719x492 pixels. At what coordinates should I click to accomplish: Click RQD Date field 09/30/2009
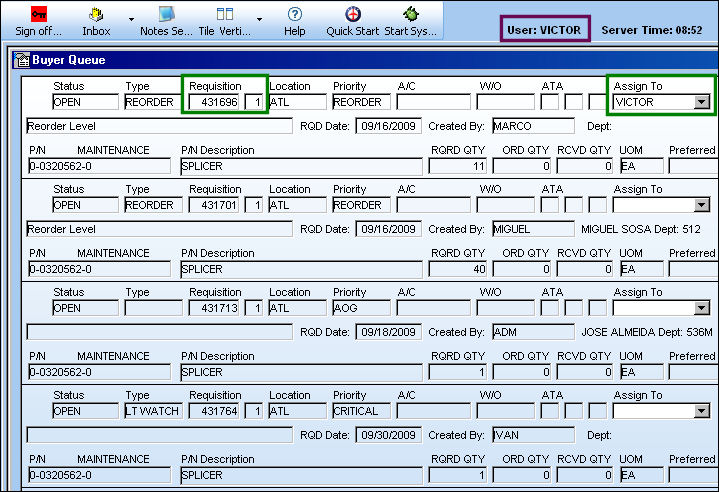click(x=388, y=436)
